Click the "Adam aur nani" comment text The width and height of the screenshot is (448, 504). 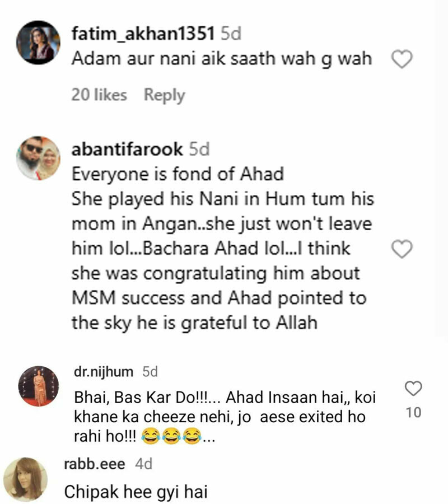pyautogui.click(x=221, y=59)
